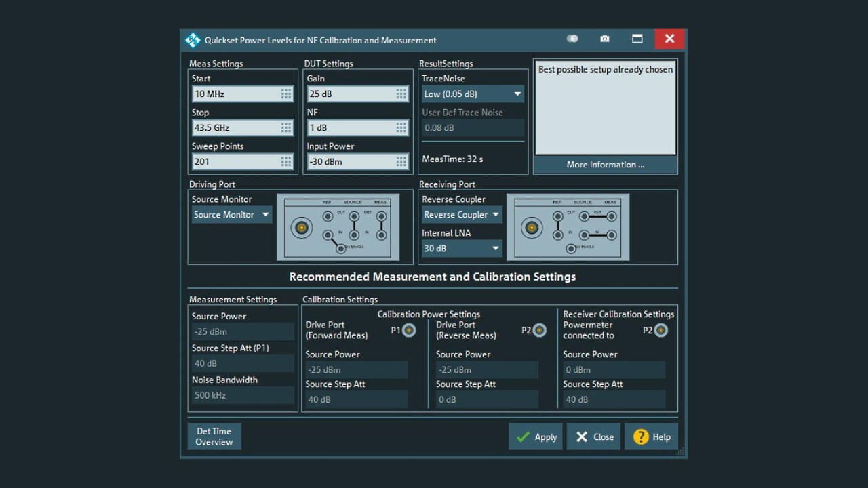Click the 'MeasTime: 32 s' text

point(452,159)
